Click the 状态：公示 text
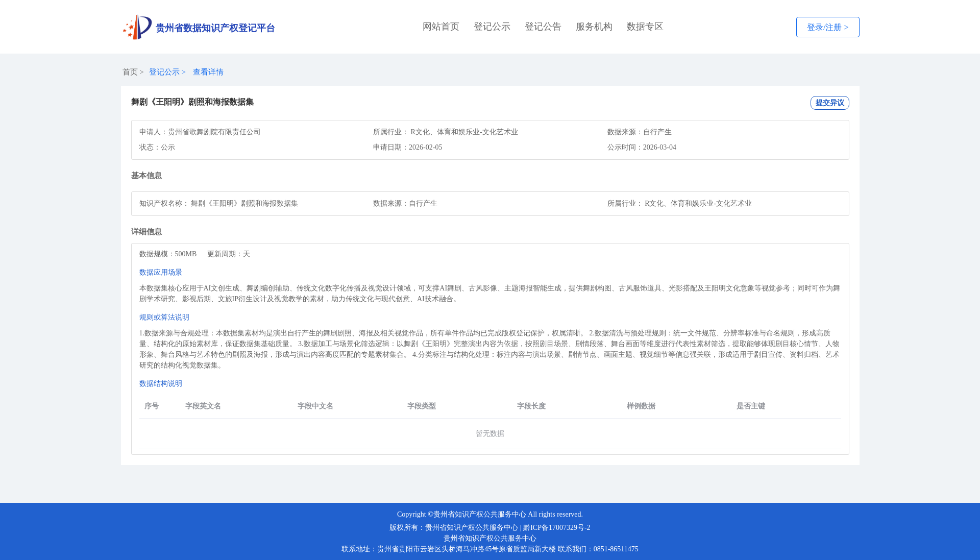This screenshot has height=560, width=980. click(x=157, y=147)
